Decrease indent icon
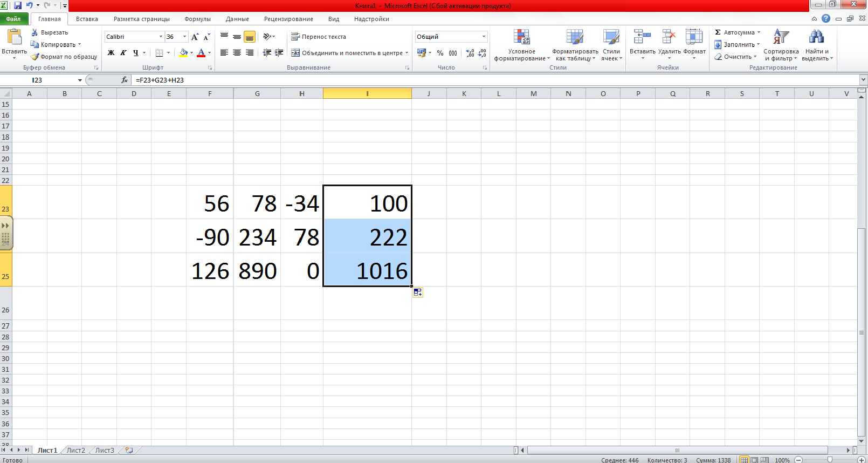 [267, 53]
